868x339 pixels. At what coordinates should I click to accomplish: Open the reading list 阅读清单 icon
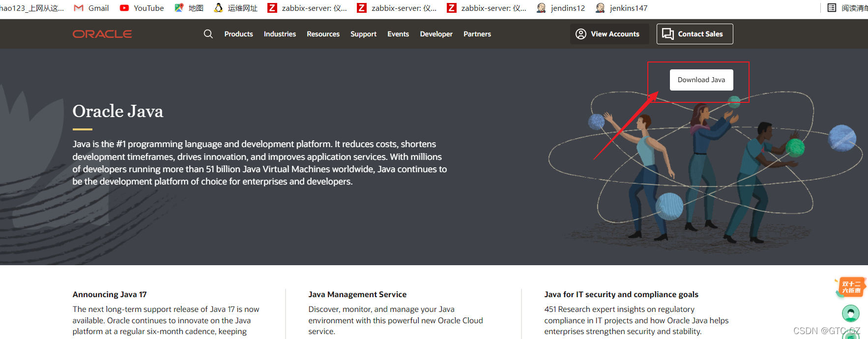832,8
